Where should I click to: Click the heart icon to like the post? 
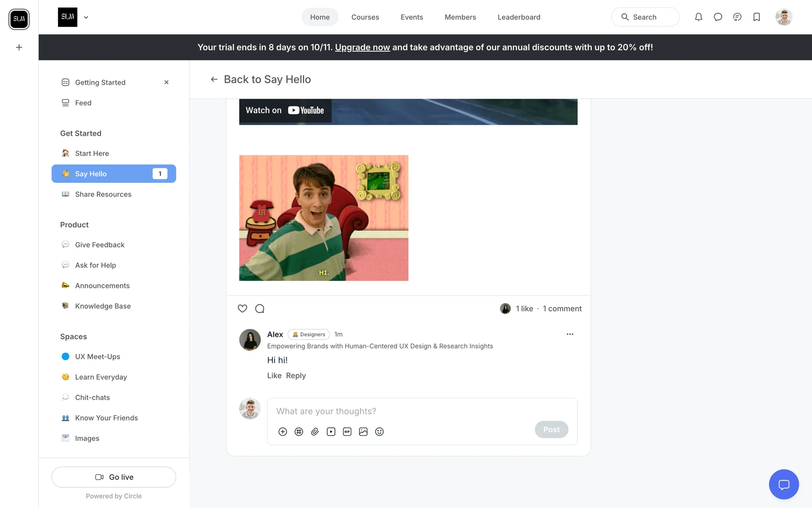pos(242,309)
